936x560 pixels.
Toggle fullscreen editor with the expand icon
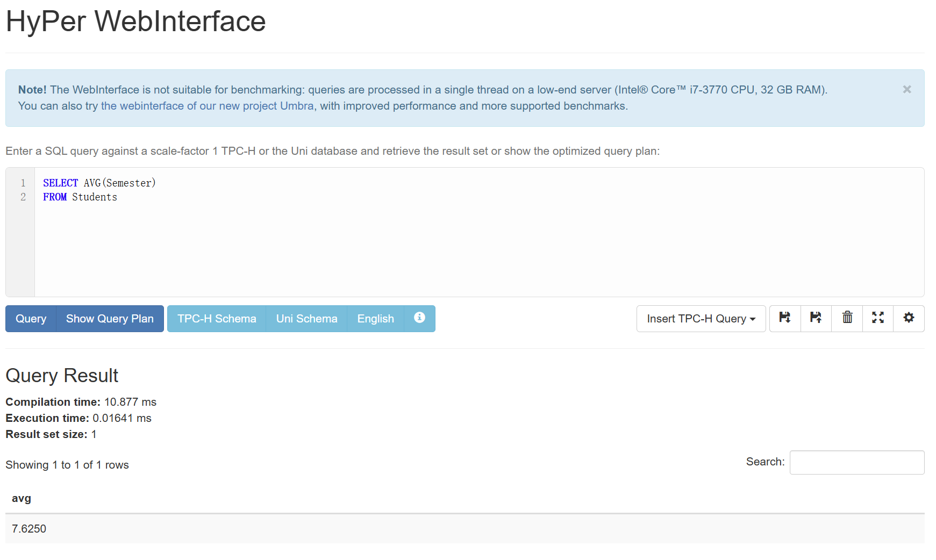(x=878, y=318)
